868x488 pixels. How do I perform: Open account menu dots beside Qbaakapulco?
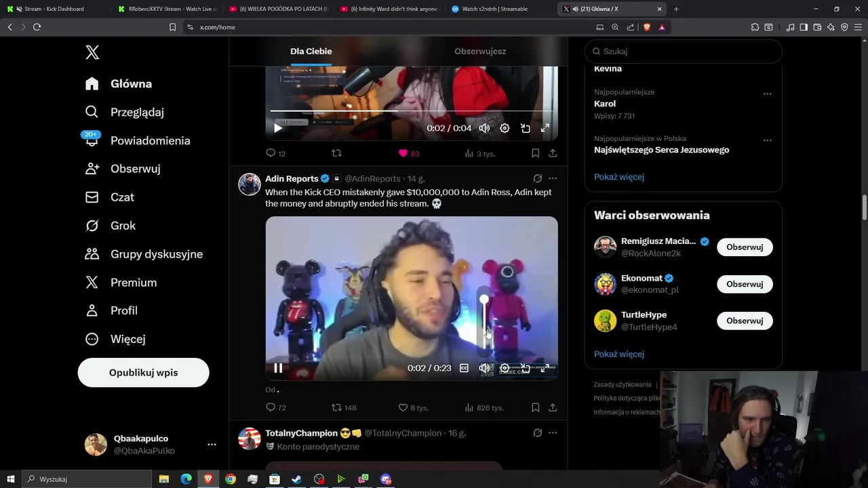[212, 445]
